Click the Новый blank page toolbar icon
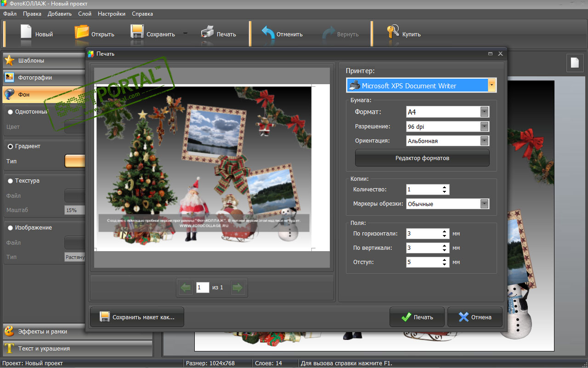Screen dimensions: 588x368 point(26,32)
